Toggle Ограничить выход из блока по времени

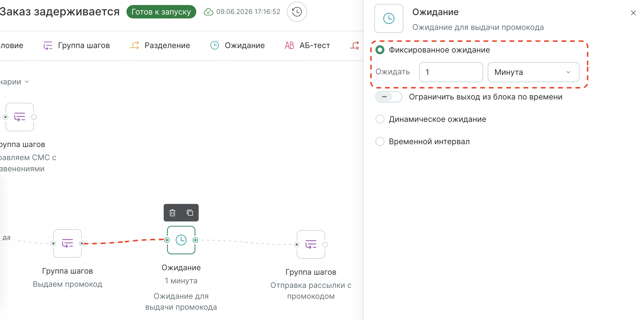pyautogui.click(x=389, y=97)
